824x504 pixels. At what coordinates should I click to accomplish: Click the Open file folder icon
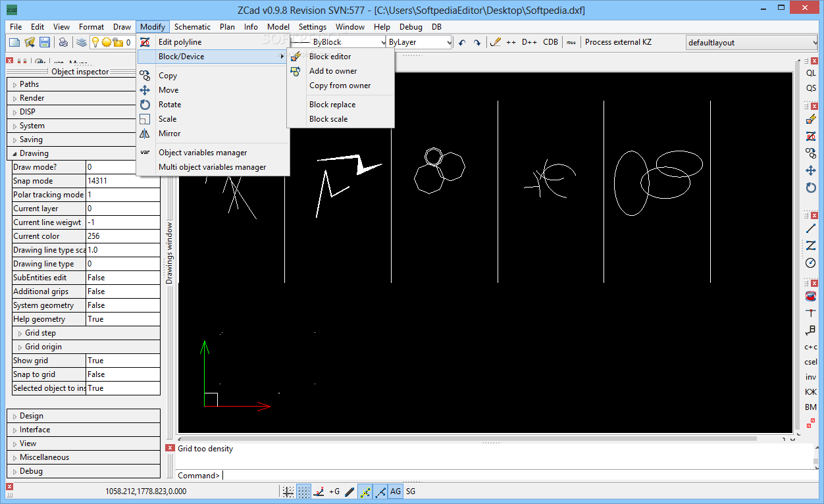[30, 42]
